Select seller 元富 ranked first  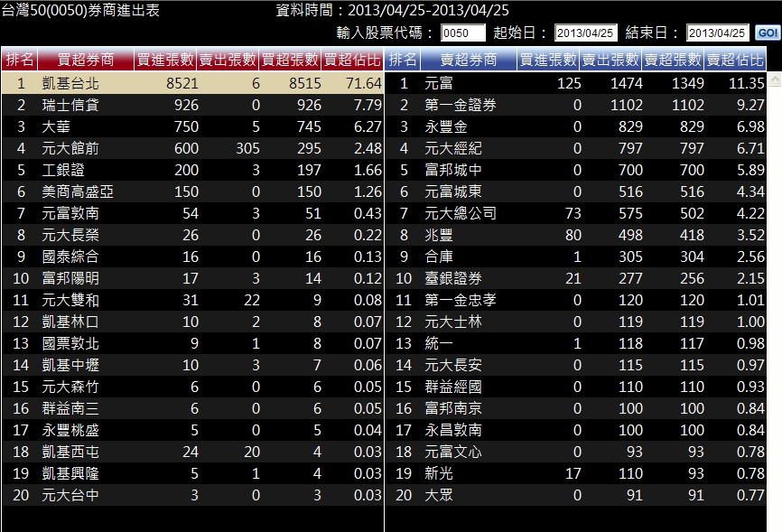pos(575,83)
